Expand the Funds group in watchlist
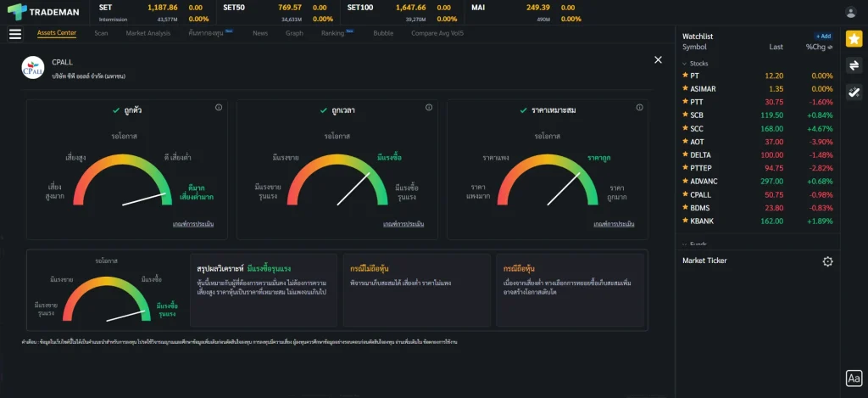 [x=685, y=244]
